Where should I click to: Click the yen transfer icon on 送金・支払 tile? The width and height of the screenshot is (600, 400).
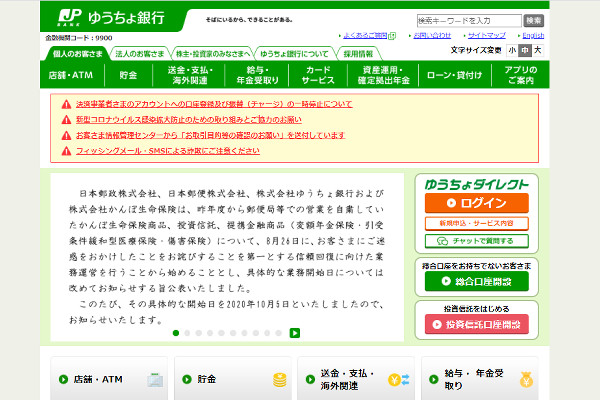402,380
